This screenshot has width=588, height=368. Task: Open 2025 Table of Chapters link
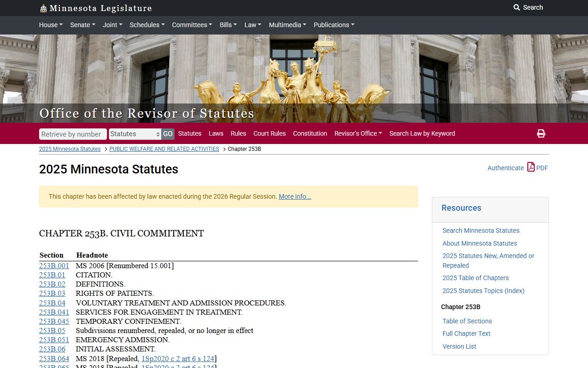[x=475, y=278]
